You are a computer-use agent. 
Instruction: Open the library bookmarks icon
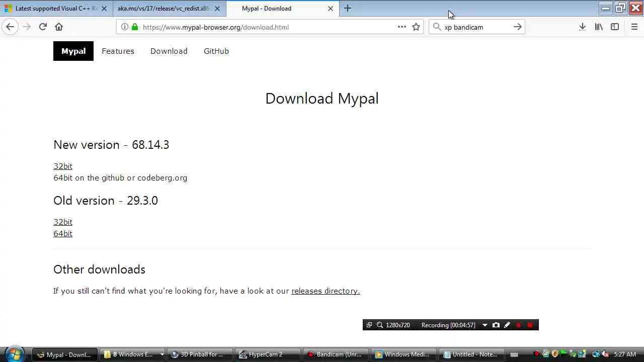pyautogui.click(x=599, y=27)
